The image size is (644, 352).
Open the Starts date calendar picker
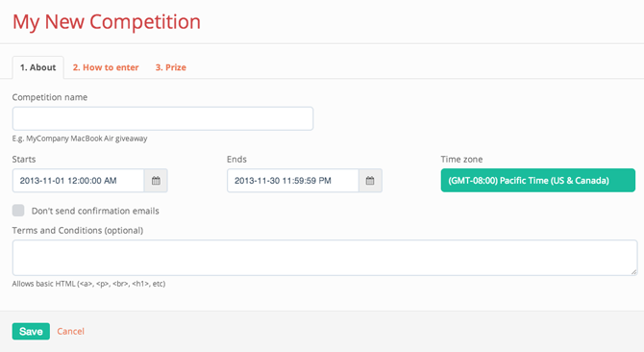click(156, 181)
